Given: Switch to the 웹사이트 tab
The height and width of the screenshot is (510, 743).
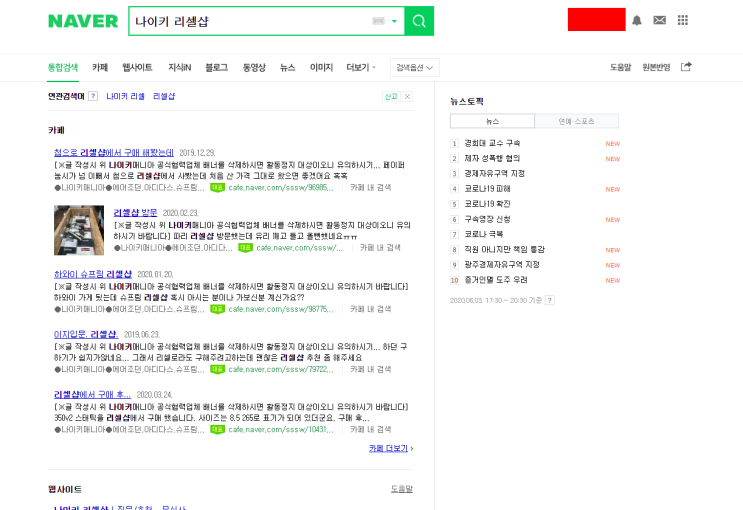Looking at the screenshot, I should pos(137,67).
